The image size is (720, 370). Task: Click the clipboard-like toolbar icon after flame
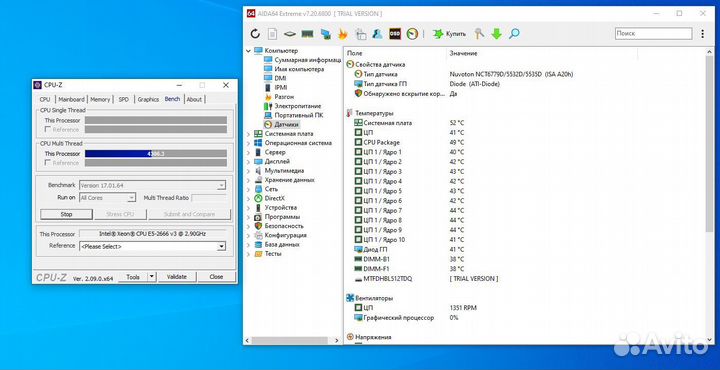click(x=360, y=34)
